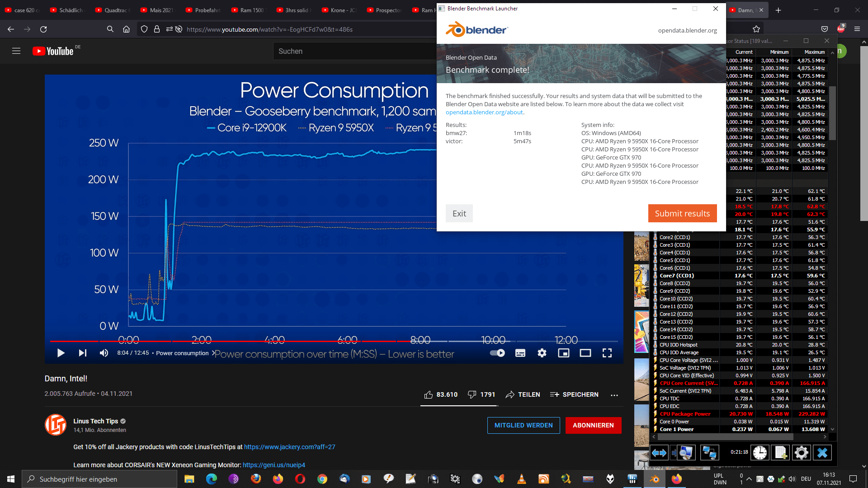Close HWiNFO sensors with the blue X icon
This screenshot has width=868, height=488.
point(822,452)
